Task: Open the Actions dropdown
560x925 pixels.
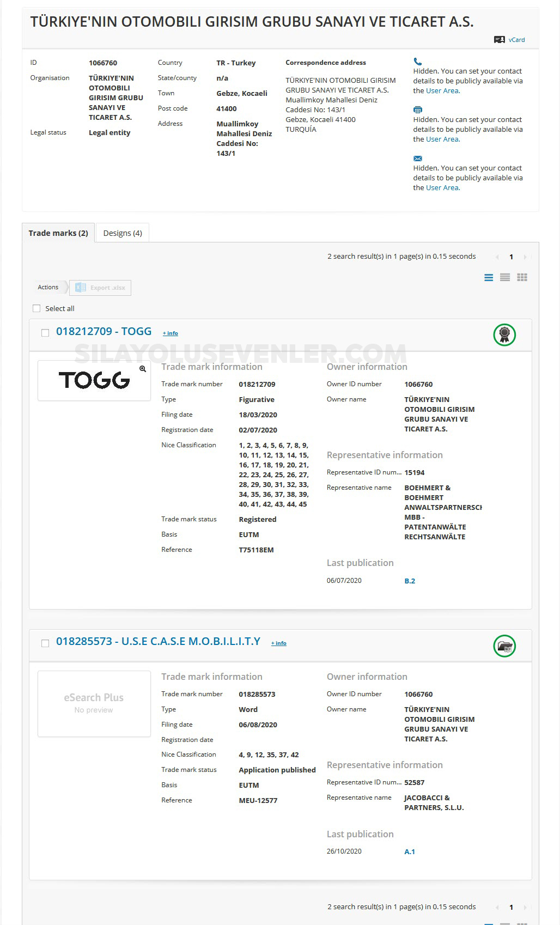Action: point(48,287)
